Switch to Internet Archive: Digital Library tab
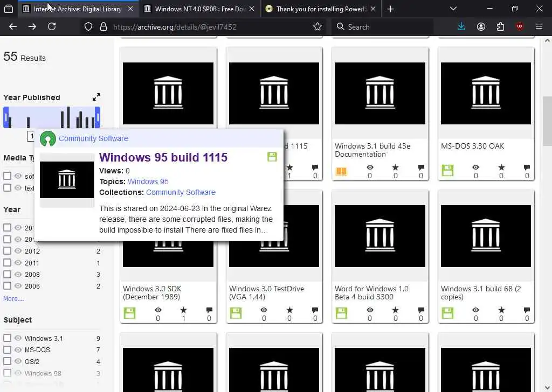Viewport: 552px width, 392px height. [x=78, y=9]
